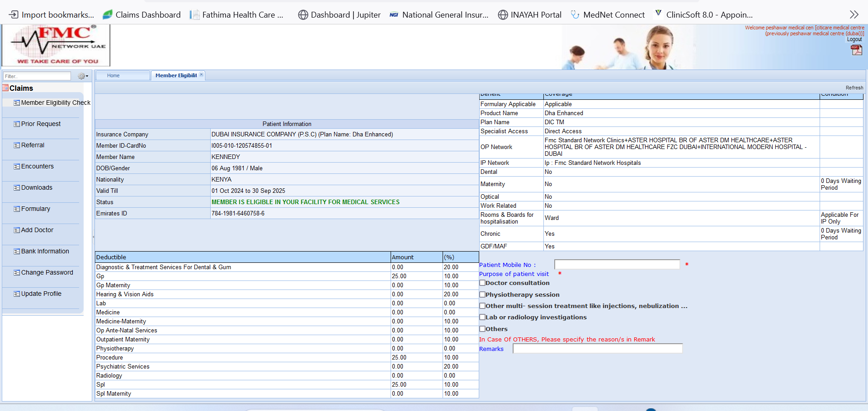Click the Add Doctor sidebar icon

pyautogui.click(x=17, y=230)
